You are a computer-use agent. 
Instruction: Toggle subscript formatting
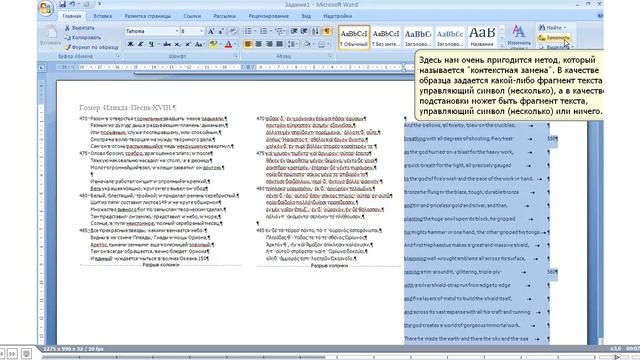pos(178,44)
